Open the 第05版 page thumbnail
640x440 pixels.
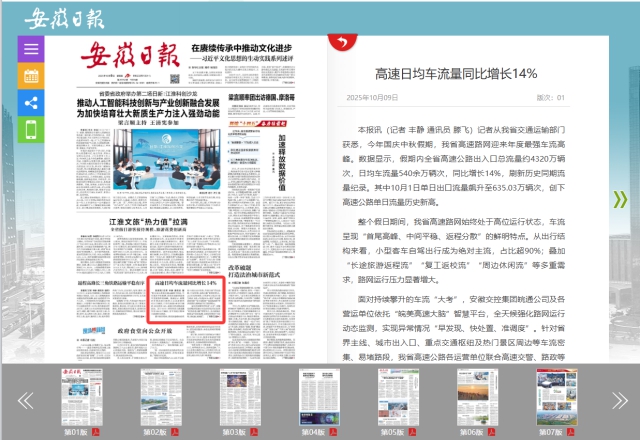click(392, 395)
